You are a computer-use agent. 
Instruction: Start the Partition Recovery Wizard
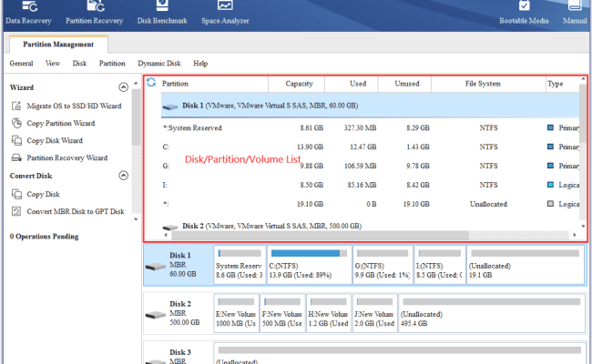pos(67,158)
